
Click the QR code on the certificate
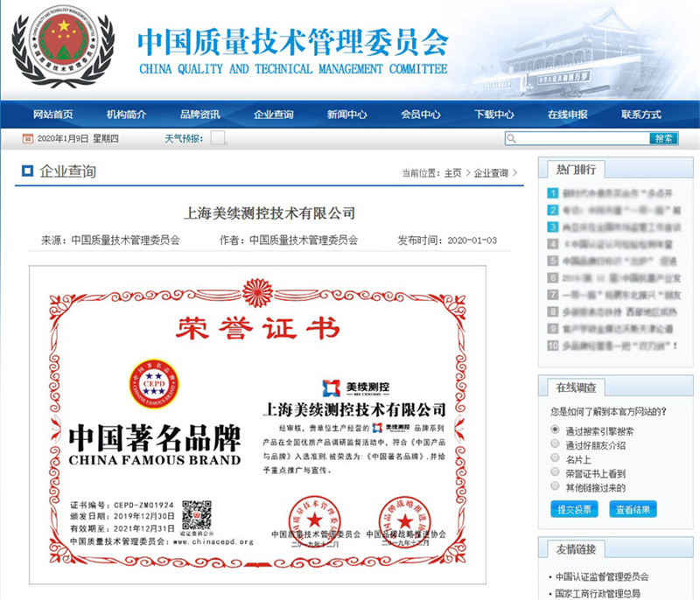[x=196, y=515]
